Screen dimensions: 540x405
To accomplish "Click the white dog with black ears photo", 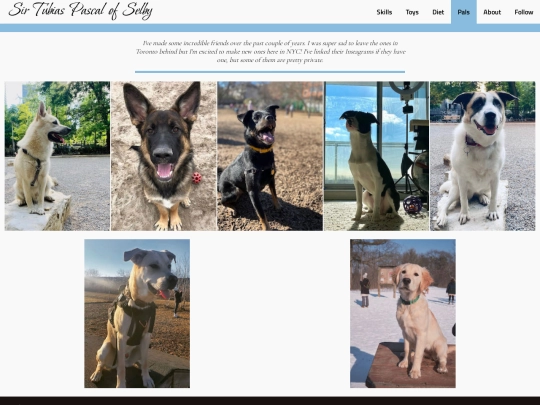I will pyautogui.click(x=482, y=156).
